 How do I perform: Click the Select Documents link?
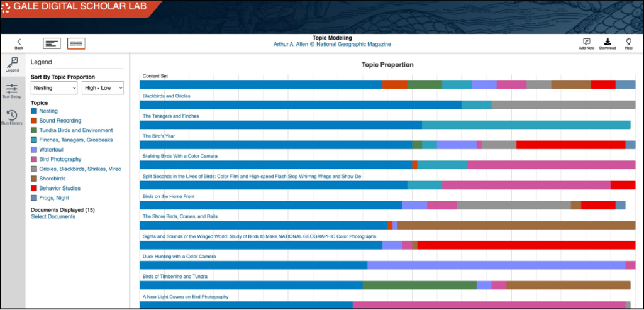coord(53,217)
